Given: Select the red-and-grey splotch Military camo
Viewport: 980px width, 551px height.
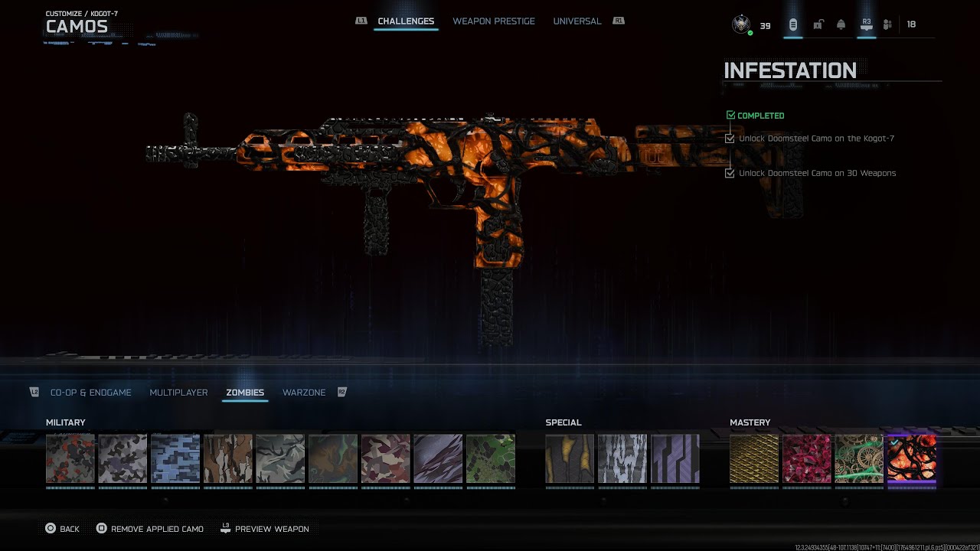Looking at the screenshot, I should click(70, 459).
